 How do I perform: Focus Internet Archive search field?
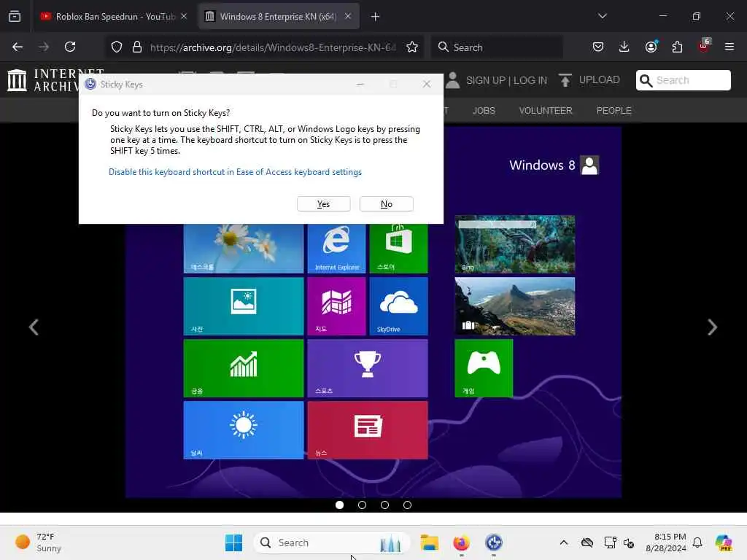pyautogui.click(x=683, y=80)
